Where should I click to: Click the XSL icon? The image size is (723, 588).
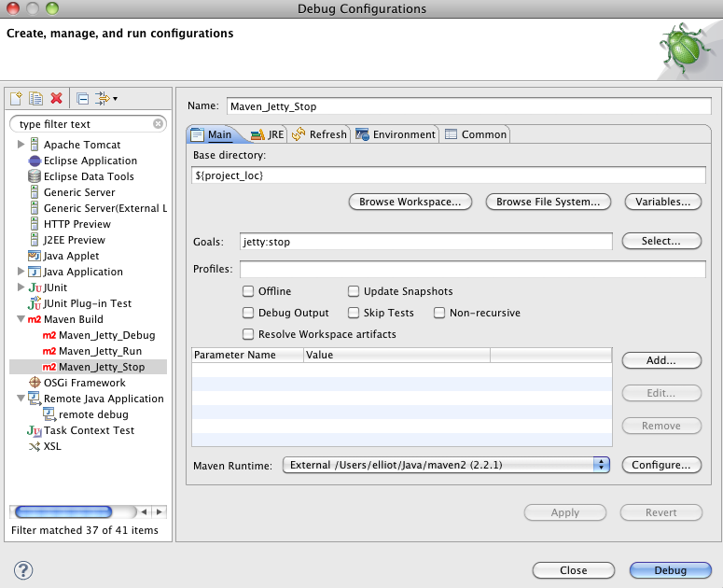[35, 446]
